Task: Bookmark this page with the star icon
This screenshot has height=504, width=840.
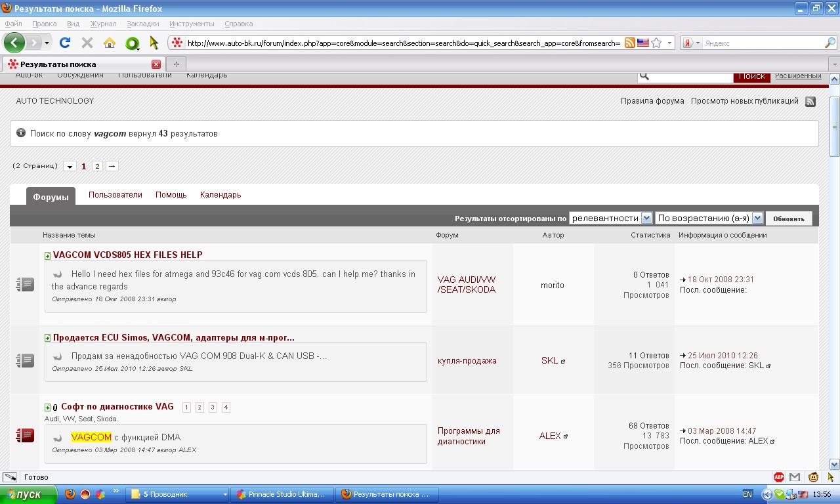Action: point(656,43)
